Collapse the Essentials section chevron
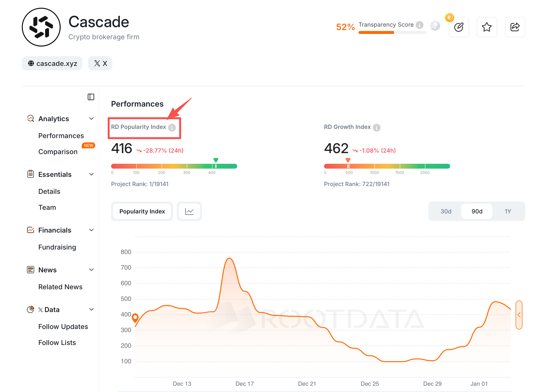This screenshot has width=536, height=392. (91, 174)
